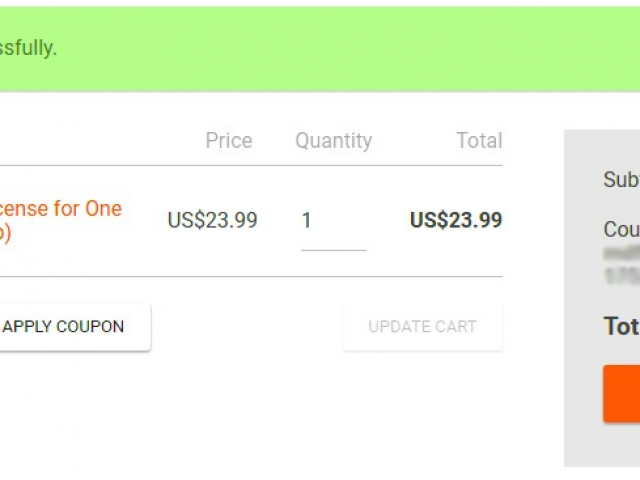
Task: Click the APPLY COUPON button
Action: click(x=74, y=327)
